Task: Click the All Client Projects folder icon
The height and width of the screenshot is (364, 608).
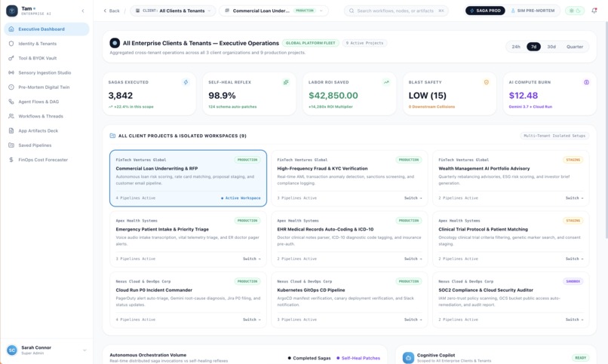Action: coord(112,136)
